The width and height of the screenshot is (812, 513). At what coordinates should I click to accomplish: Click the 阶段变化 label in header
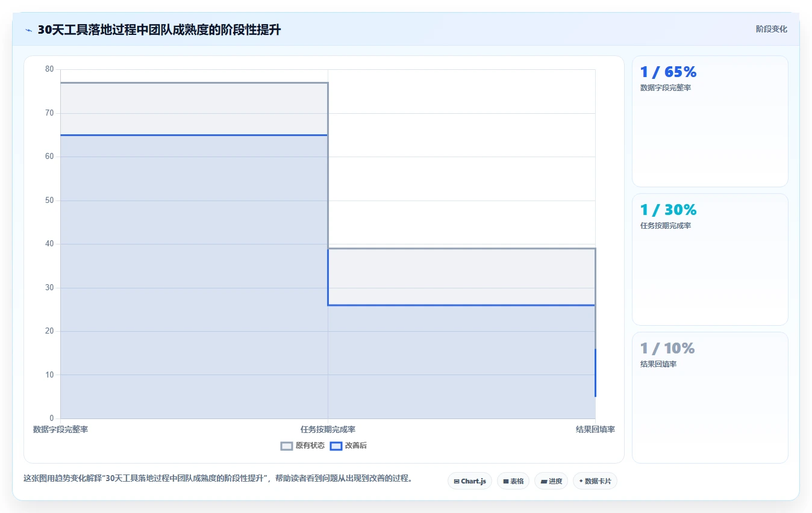772,29
